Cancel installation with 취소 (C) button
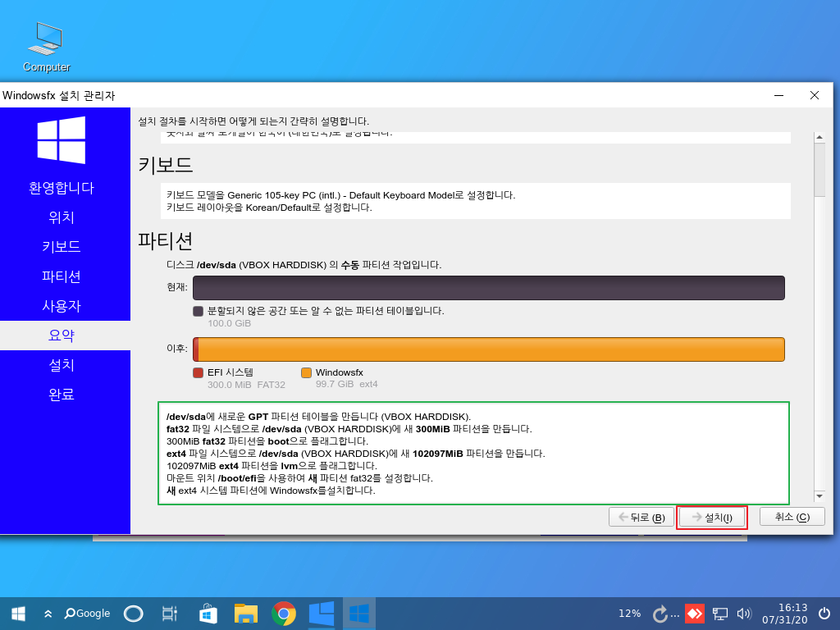Image resolution: width=840 pixels, height=630 pixels. 792,517
